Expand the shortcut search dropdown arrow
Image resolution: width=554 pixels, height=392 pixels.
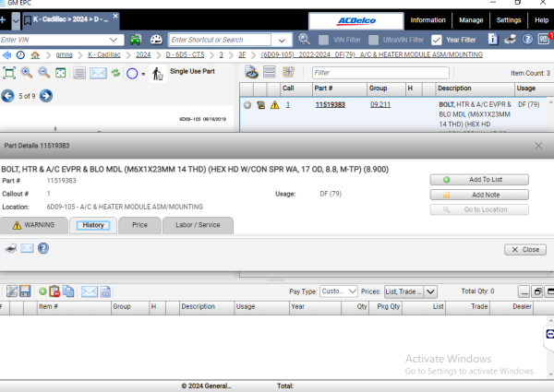pyautogui.click(x=282, y=41)
